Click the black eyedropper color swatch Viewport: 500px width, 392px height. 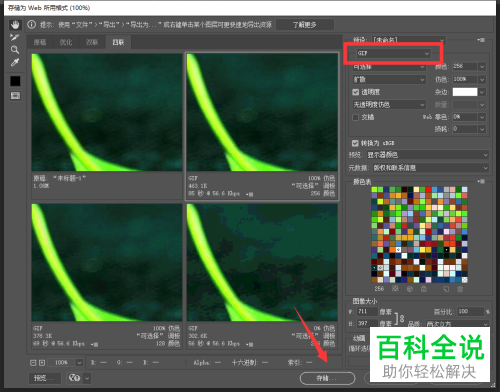[15, 81]
